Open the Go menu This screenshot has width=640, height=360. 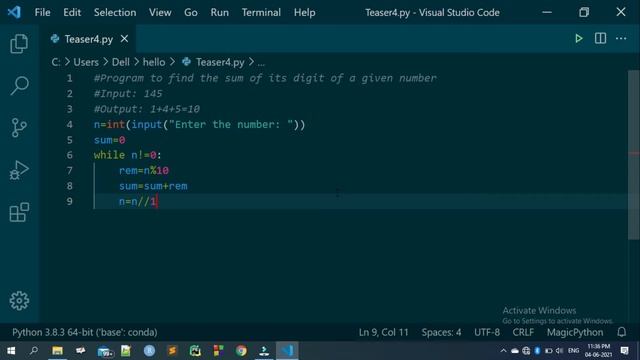pyautogui.click(x=191, y=13)
